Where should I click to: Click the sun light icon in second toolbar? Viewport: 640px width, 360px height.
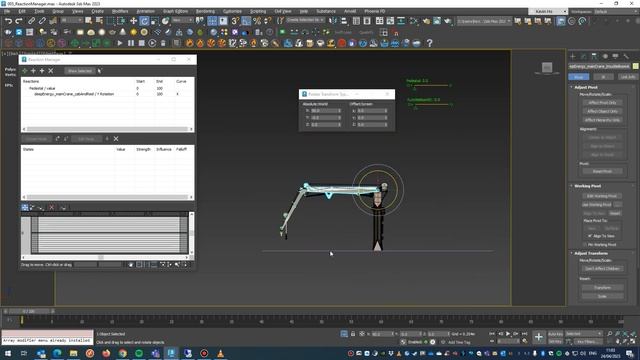133,32
